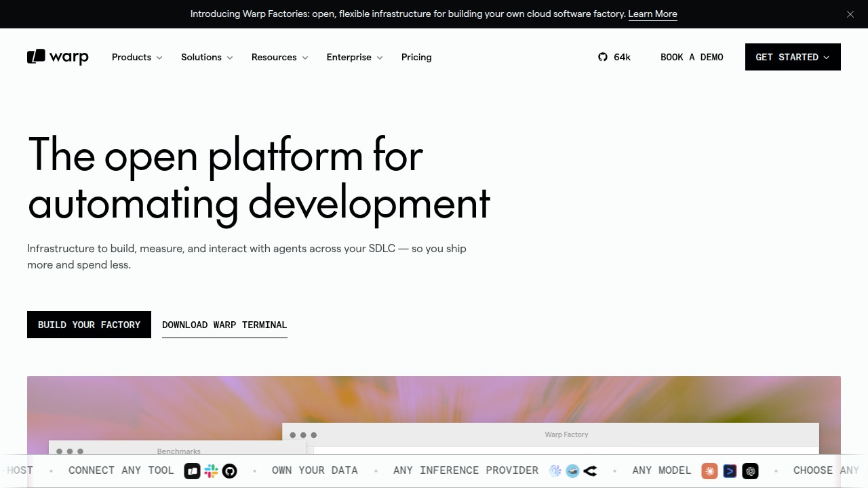Open the GitHub 64k stars link
Screen dimensions: 868x488
click(614, 57)
